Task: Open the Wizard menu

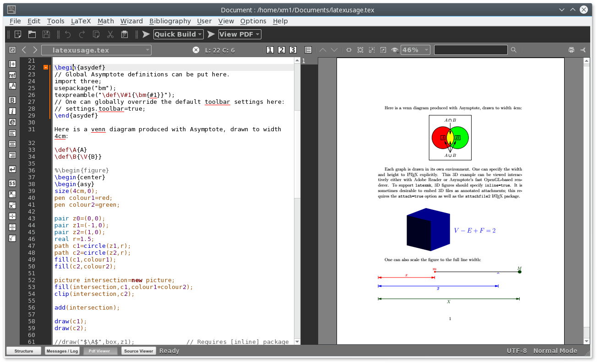Action: (132, 21)
